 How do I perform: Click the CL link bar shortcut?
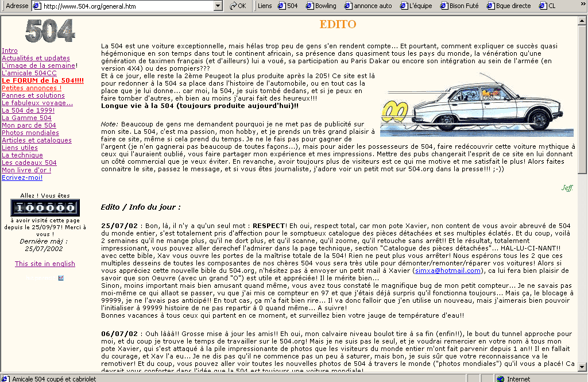[547, 6]
